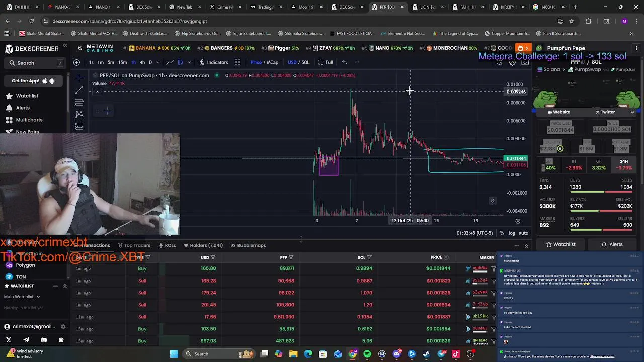Select the candlestick chart style
The width and height of the screenshot is (644, 362).
(181, 62)
